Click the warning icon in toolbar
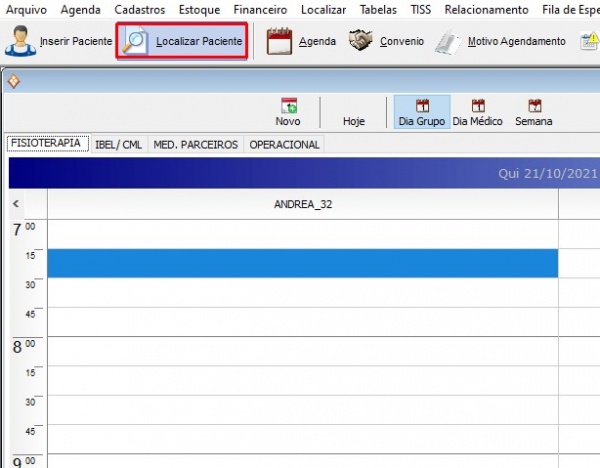The image size is (600, 468). (590, 42)
